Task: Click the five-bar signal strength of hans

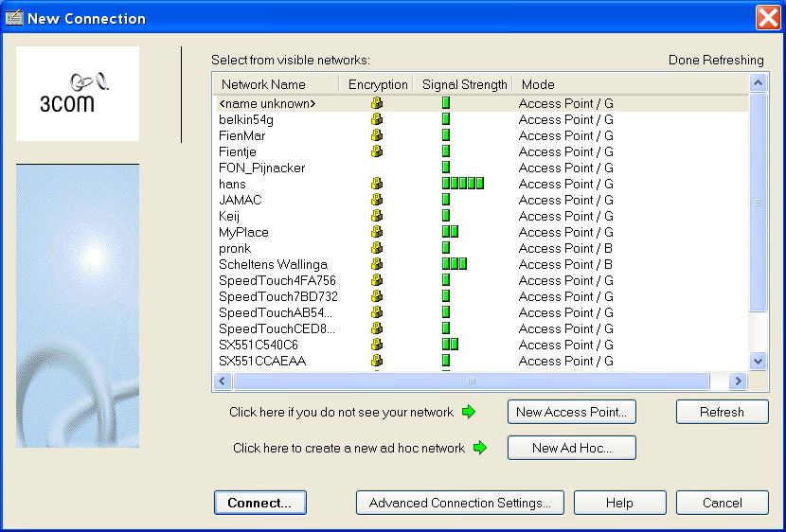Action: 463,184
